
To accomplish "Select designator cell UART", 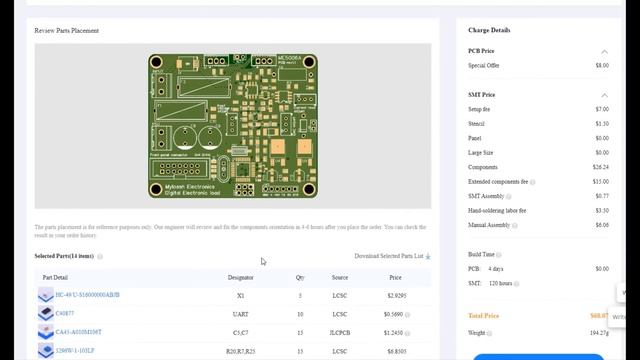I will (x=240, y=314).
